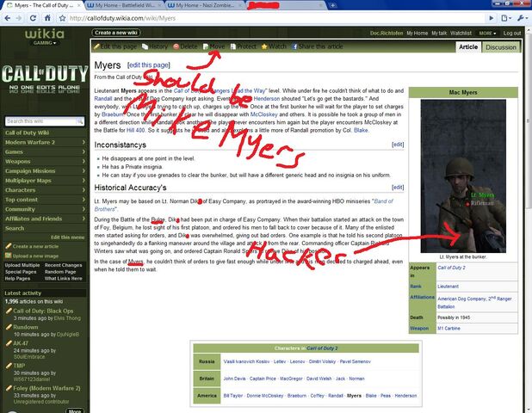Open the MORE dropdown in user bar

click(487, 34)
